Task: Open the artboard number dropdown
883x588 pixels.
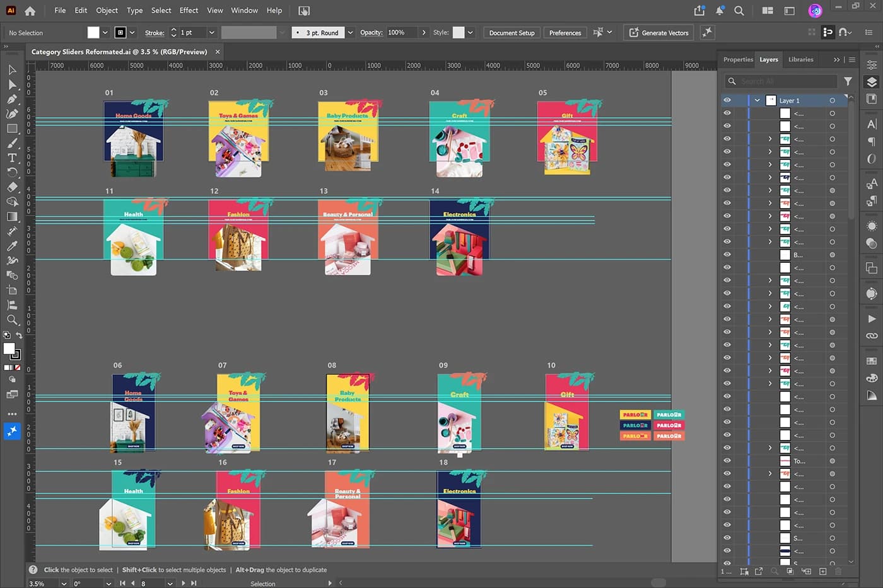Action: pyautogui.click(x=170, y=584)
